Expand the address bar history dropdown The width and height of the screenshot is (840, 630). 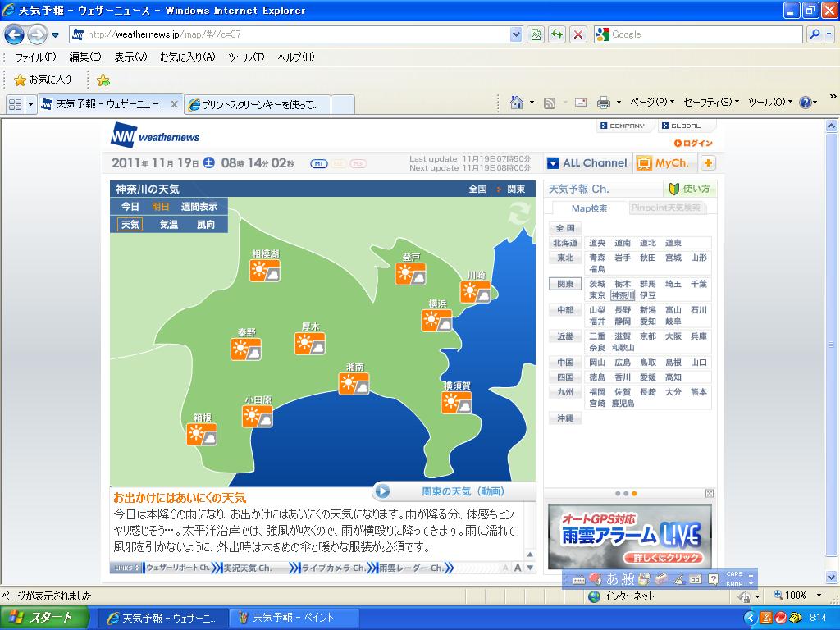516,34
